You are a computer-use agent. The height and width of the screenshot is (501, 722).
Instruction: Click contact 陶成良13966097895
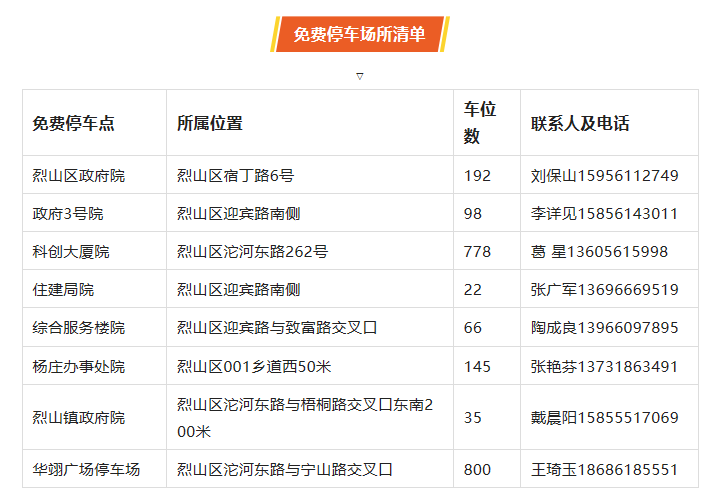tap(604, 328)
